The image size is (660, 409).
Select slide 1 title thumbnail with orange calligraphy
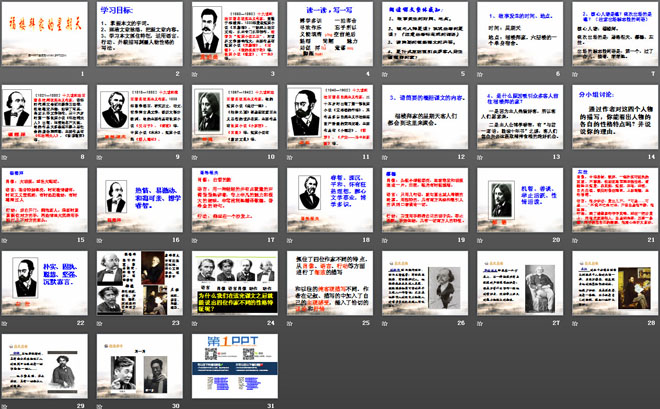[45, 34]
